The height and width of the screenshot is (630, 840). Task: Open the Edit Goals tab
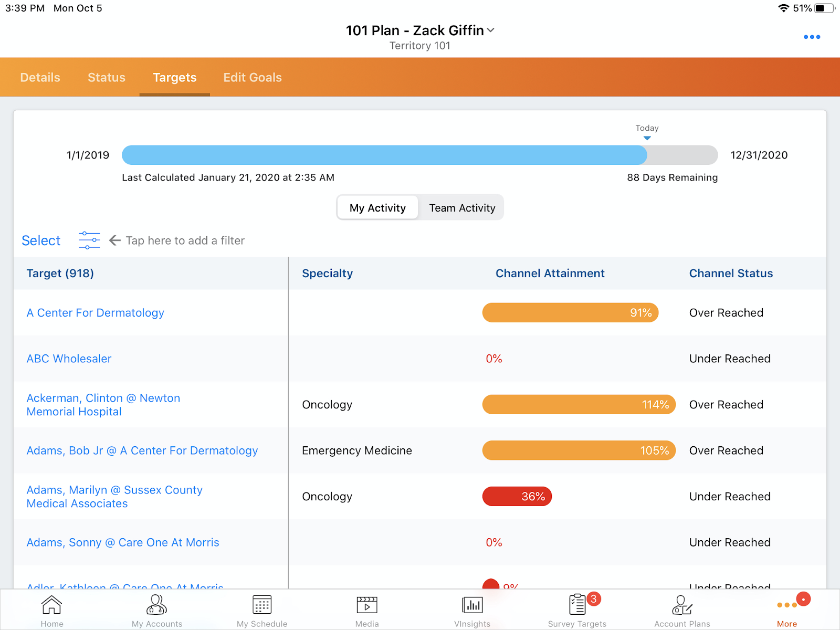(253, 78)
